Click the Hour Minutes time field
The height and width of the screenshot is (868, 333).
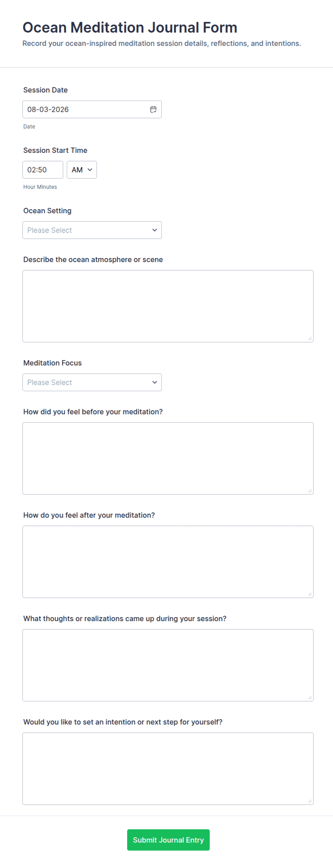pos(43,170)
